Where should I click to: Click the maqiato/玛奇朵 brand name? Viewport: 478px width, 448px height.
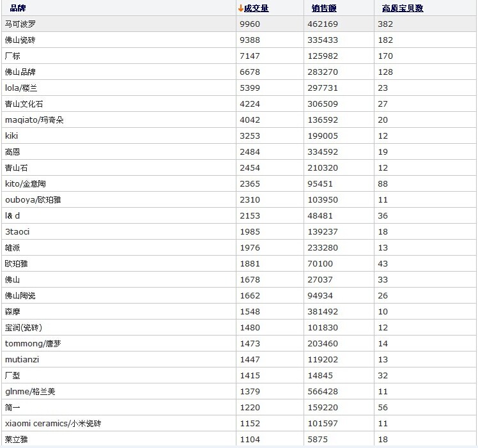pos(35,120)
